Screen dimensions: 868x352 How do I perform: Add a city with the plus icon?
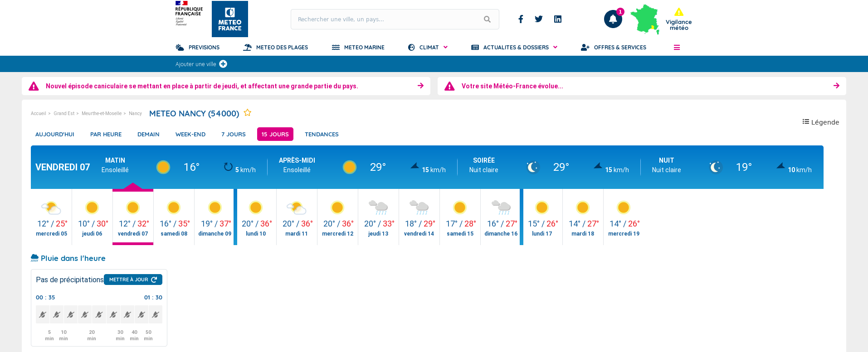click(x=223, y=64)
